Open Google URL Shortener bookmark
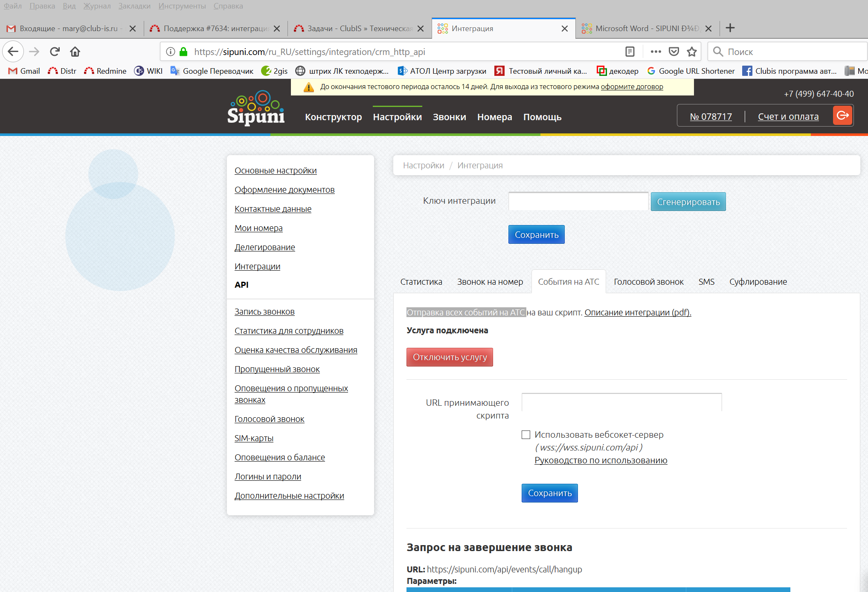This screenshot has width=868, height=592. tap(691, 71)
